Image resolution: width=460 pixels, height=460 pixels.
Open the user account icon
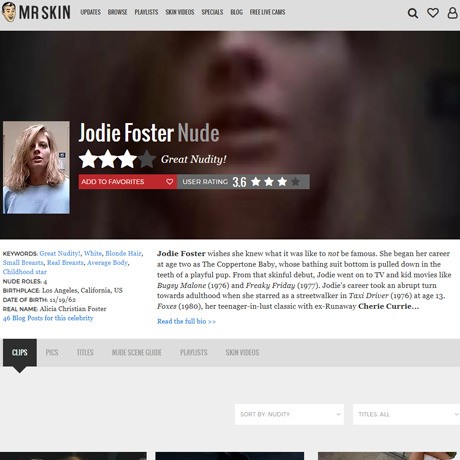click(452, 13)
